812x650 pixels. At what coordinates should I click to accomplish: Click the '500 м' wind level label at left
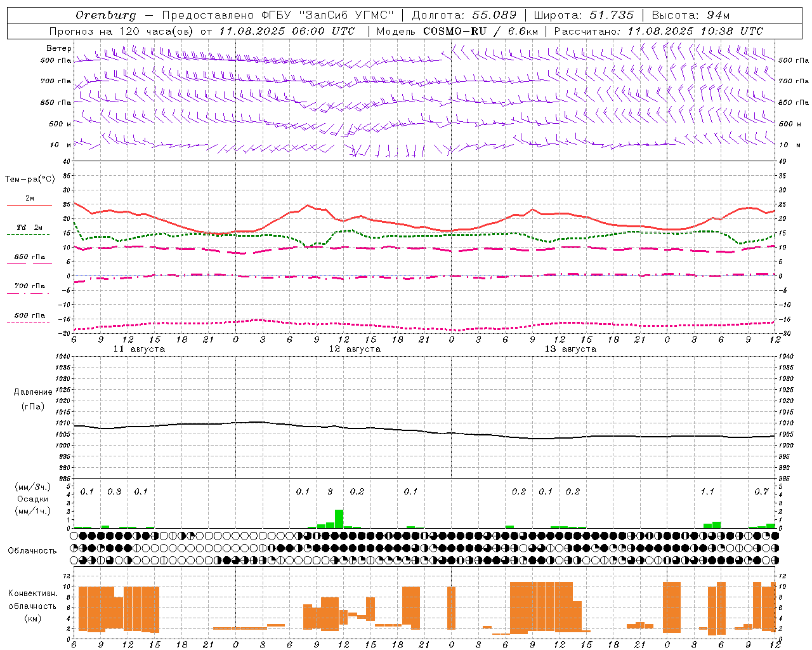click(x=60, y=124)
